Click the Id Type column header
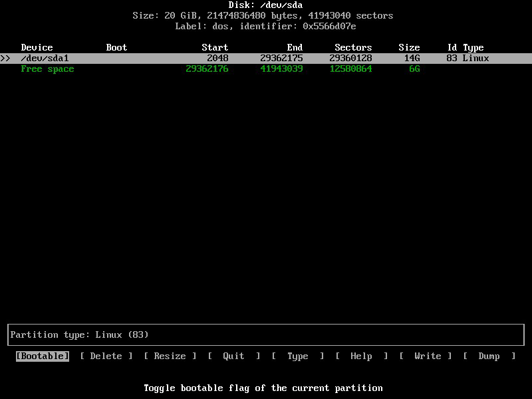This screenshot has height=399, width=532. click(465, 48)
